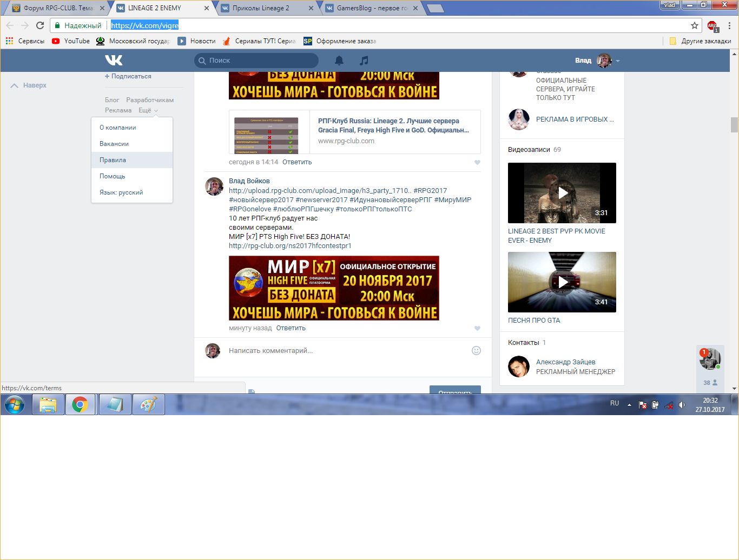This screenshot has height=560, width=739.
Task: Open Chrome from the Windows taskbar
Action: (x=80, y=404)
